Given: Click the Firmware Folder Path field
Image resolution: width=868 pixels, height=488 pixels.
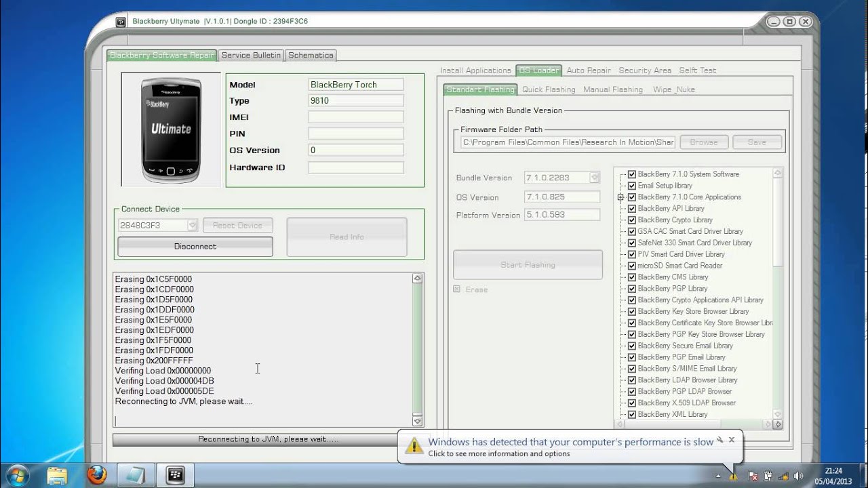Looking at the screenshot, I should [x=568, y=142].
